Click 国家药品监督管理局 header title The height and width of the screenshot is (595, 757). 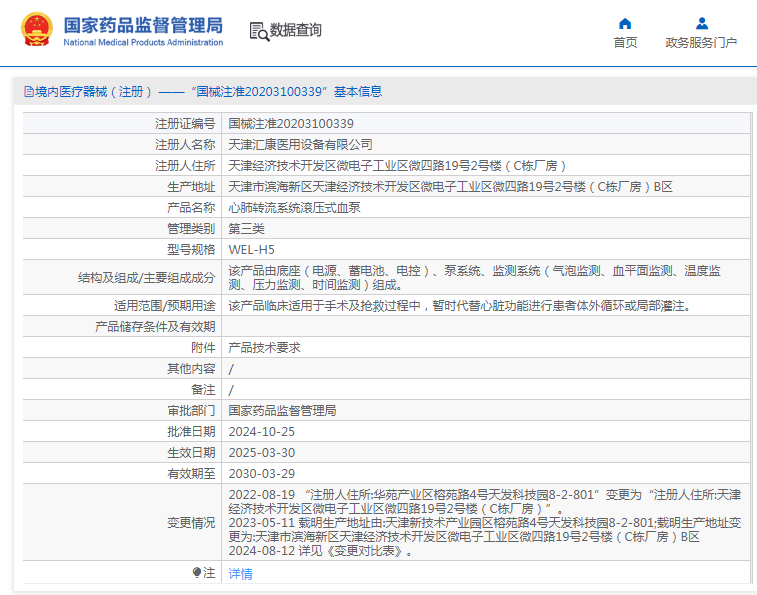[x=143, y=25]
